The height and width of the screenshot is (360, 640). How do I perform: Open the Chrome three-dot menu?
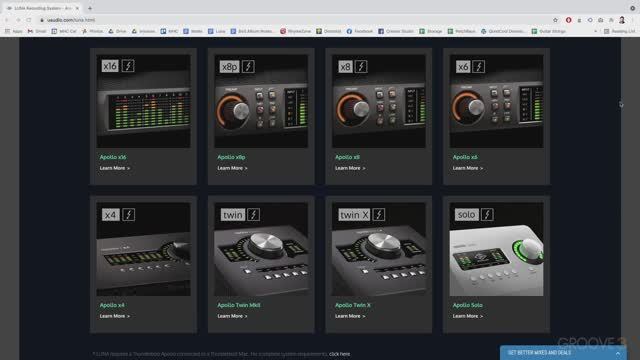(x=633, y=20)
